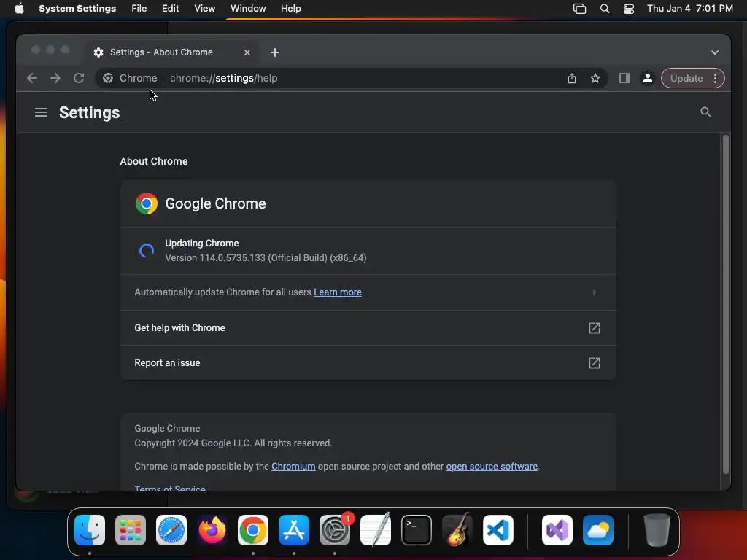Go back using the browser back arrow
747x560 pixels.
[32, 78]
